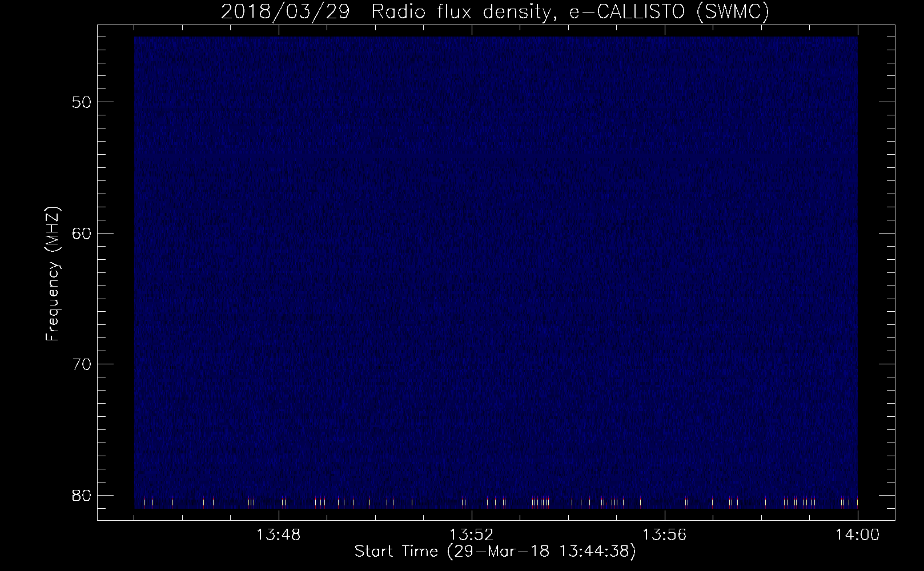Click the 'Frequency (MHZ)' axis label
924x571 pixels.
coord(53,274)
